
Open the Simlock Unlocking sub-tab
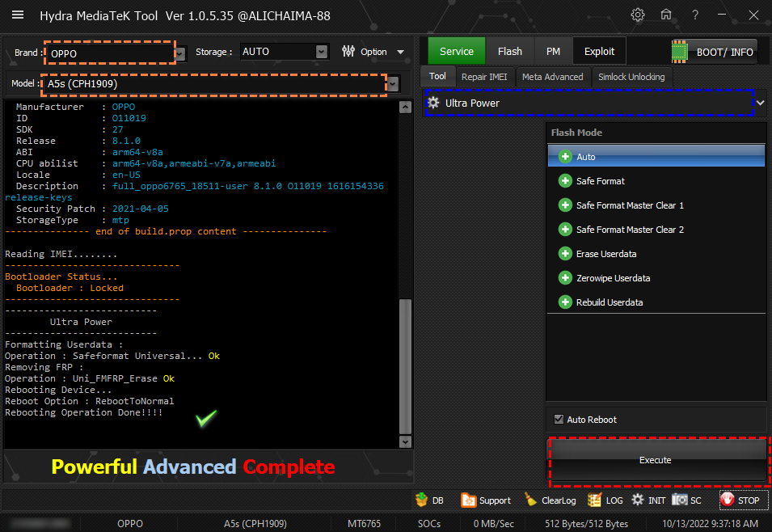631,77
